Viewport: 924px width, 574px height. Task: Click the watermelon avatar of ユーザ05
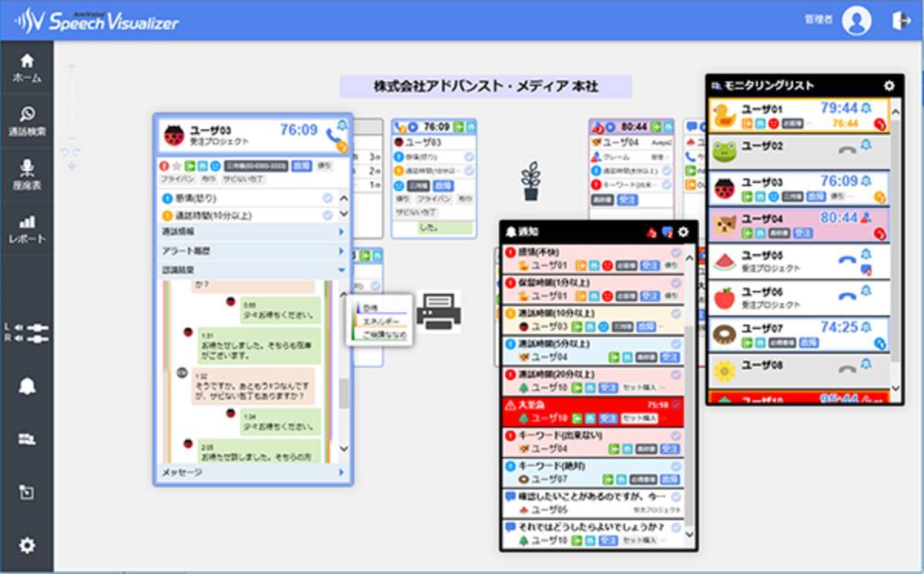point(724,261)
